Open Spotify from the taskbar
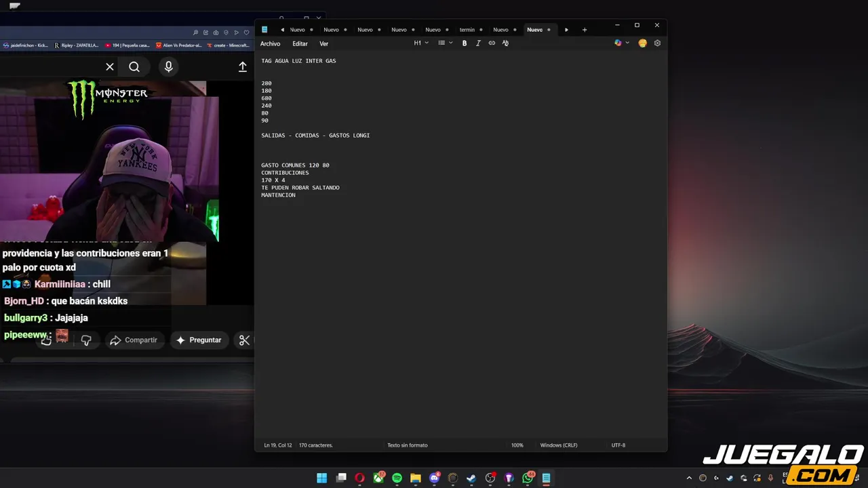 (x=397, y=478)
